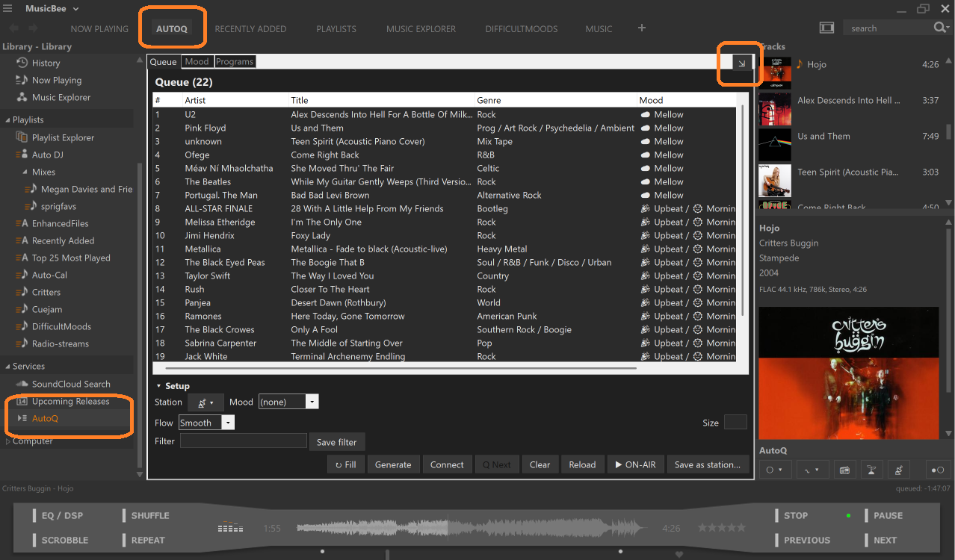955x560 pixels.
Task: Go forward with the navigation arrow
Action: (34, 28)
